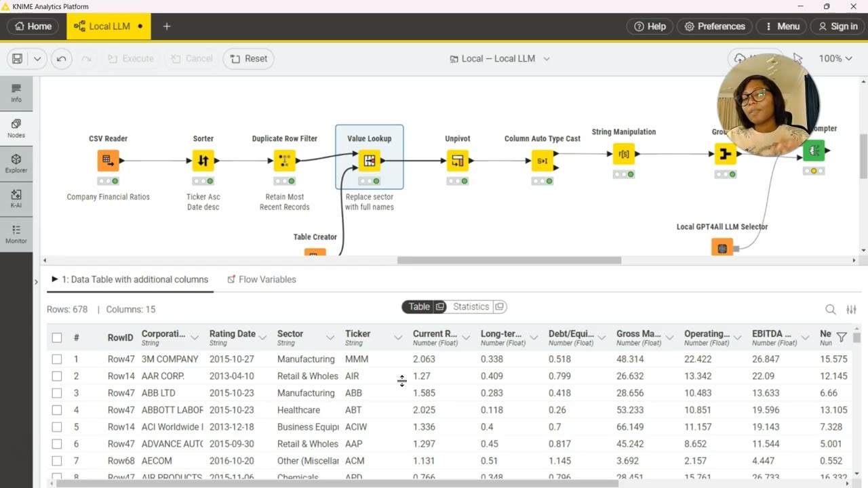The image size is (868, 488).
Task: Open the Rating Date column header menu
Action: click(262, 337)
